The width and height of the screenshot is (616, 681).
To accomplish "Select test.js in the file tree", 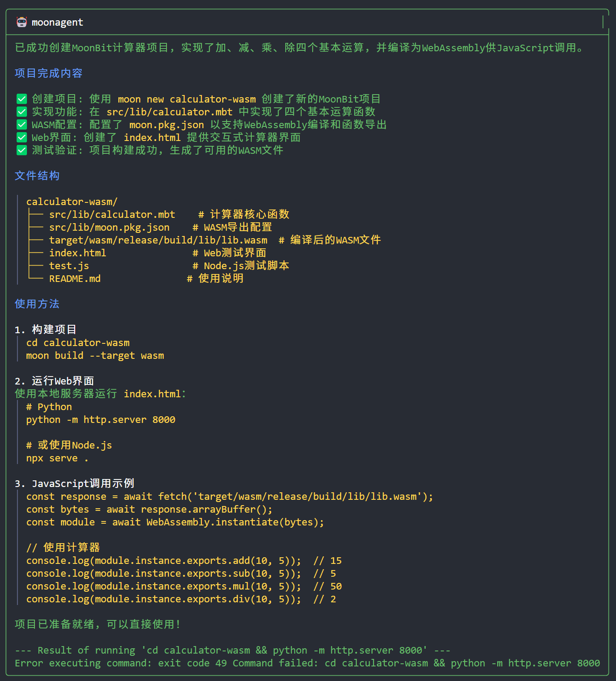I will (x=69, y=266).
